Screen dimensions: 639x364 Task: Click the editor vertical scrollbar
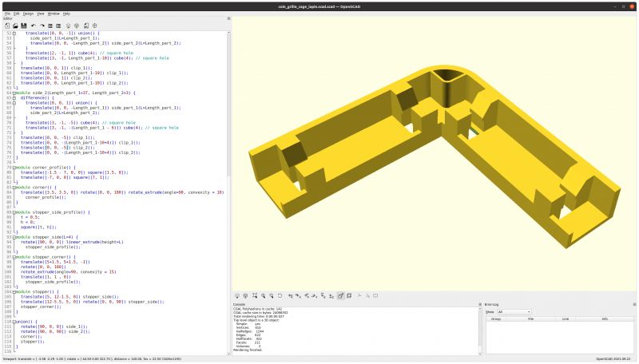pos(228,193)
